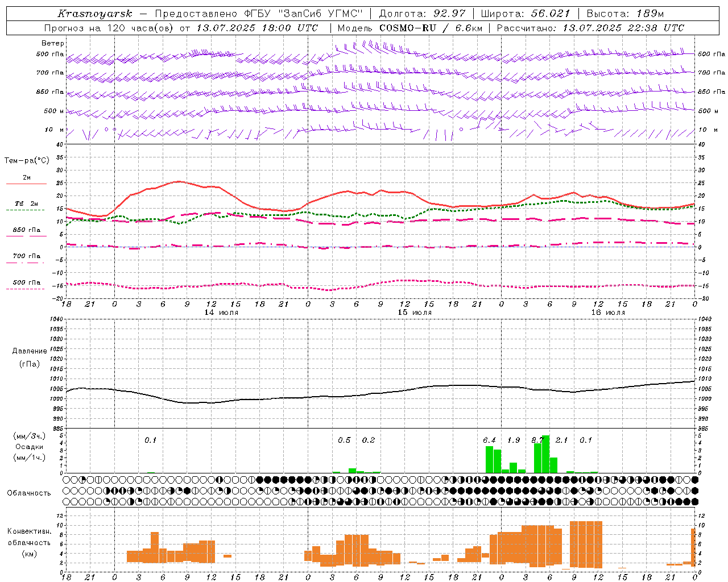Click the '(мм/1ч.)' precipitation unit label
728x582 pixels.
click(x=30, y=457)
